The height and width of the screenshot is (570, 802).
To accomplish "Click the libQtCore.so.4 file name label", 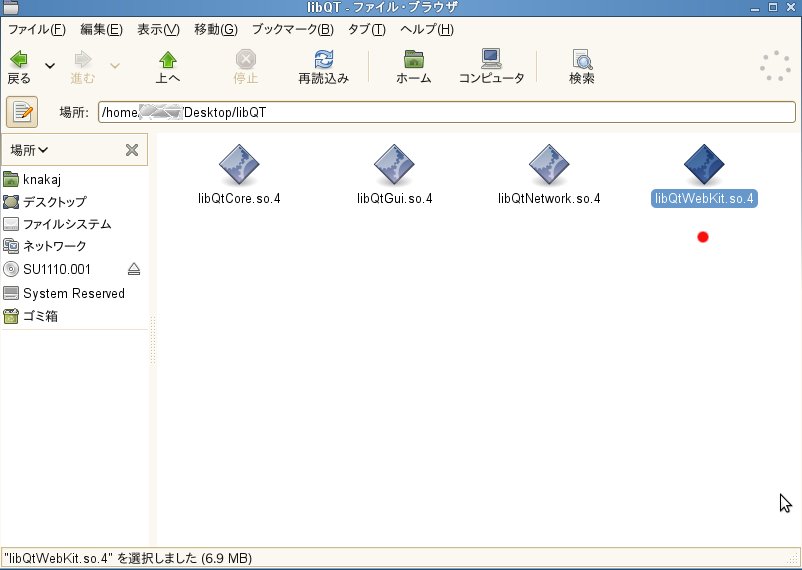I will (239, 199).
